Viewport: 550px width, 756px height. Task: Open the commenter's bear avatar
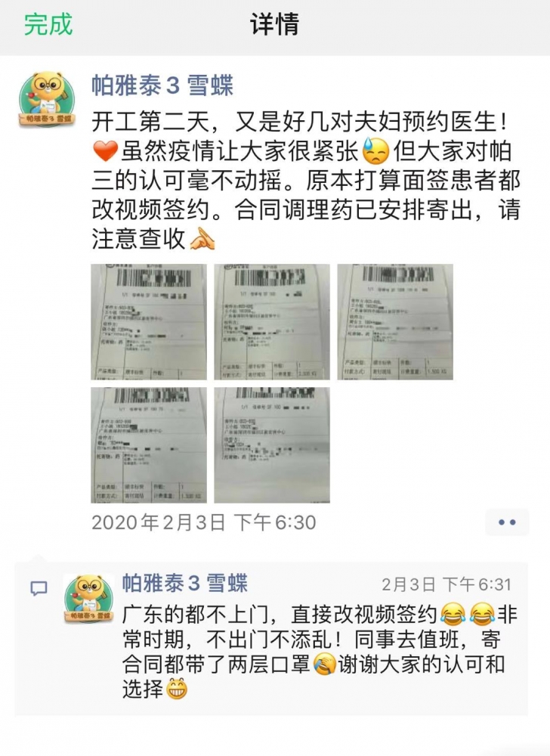point(89,598)
